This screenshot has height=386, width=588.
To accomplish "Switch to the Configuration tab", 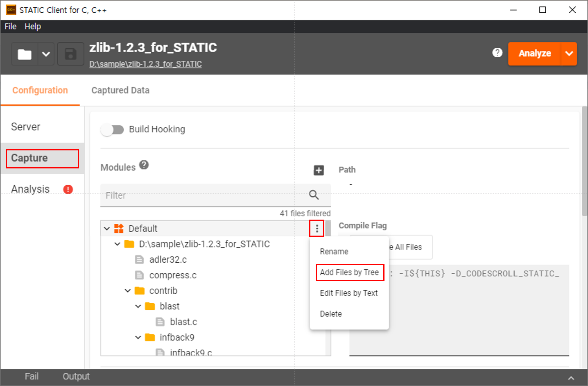I will click(40, 90).
